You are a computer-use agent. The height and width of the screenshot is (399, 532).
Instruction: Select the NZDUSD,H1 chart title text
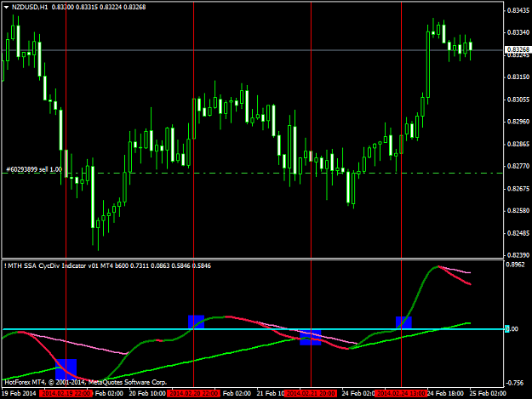click(30, 7)
